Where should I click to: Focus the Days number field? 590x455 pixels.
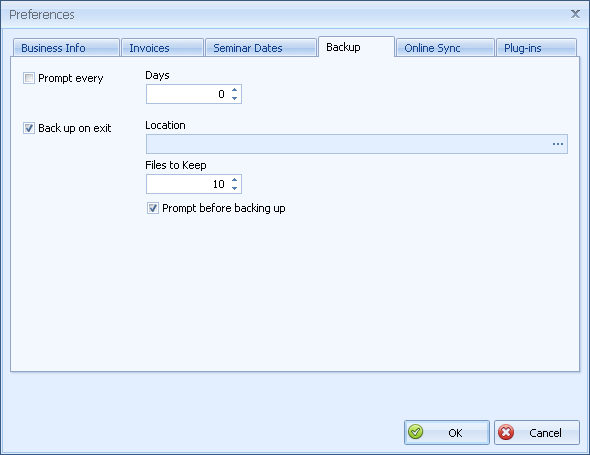point(188,94)
